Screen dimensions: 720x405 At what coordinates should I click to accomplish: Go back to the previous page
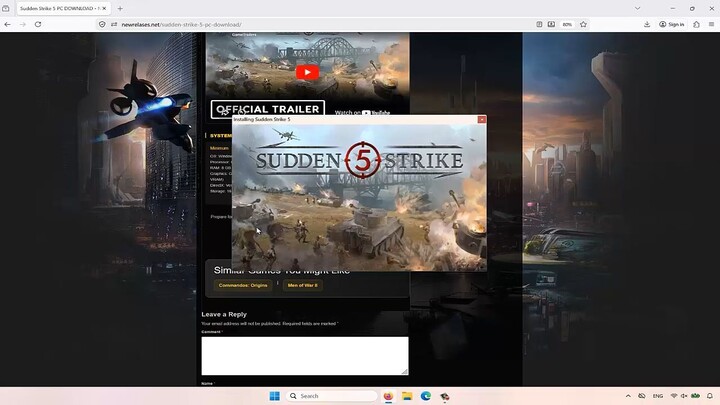(x=8, y=24)
